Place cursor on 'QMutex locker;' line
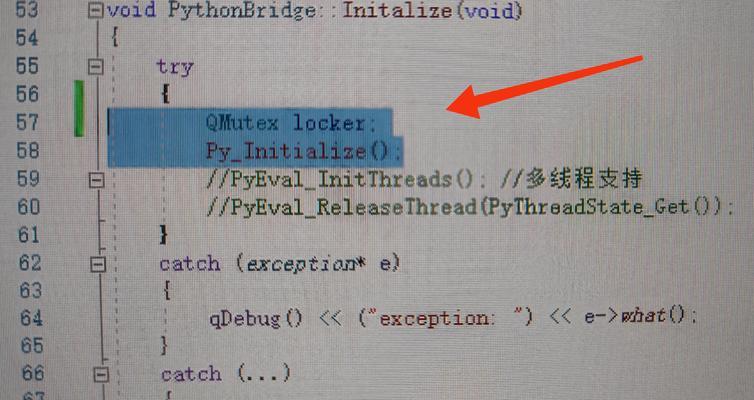Screen dimensions: 754x400 [x=291, y=123]
